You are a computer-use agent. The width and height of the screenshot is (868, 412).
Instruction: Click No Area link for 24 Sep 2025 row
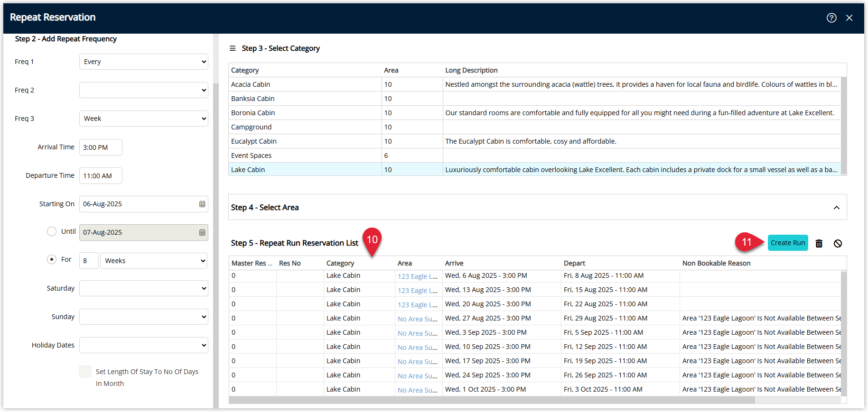click(x=418, y=375)
